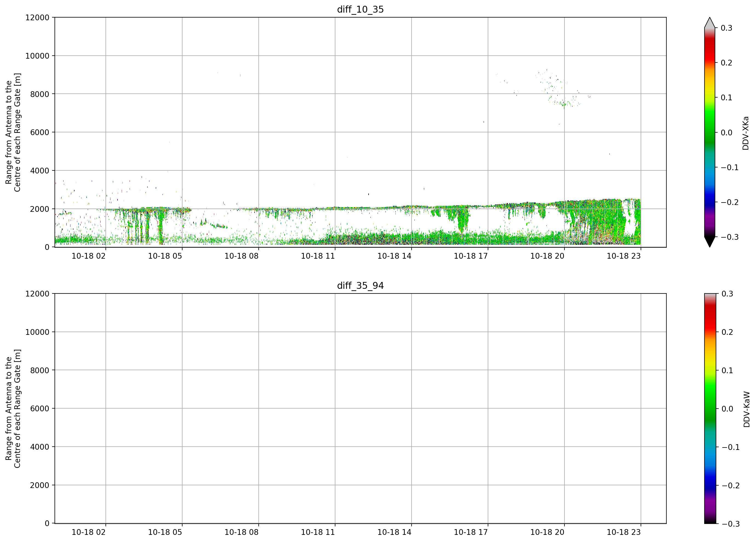Click the grey upper extend arrow of DDV-XKa colorbar
Viewport: 756px width, 542px height.
pos(710,23)
